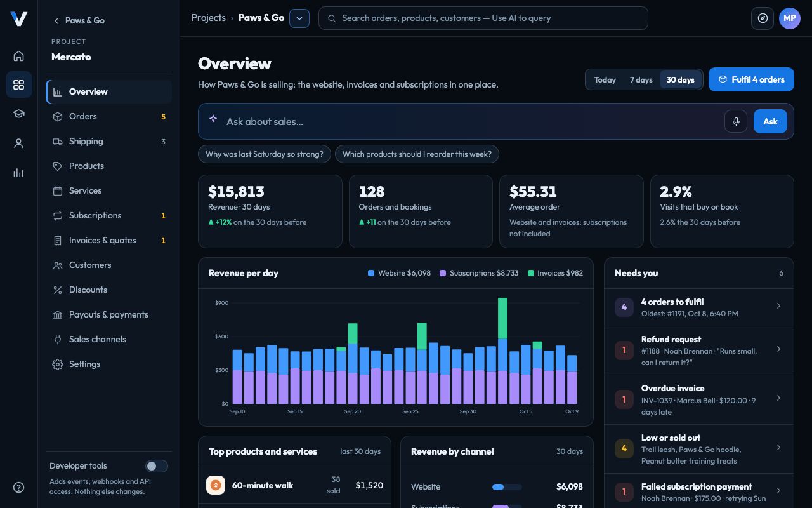Expand the 4 orders to fulfil item
The height and width of the screenshot is (508, 812).
[x=698, y=307]
